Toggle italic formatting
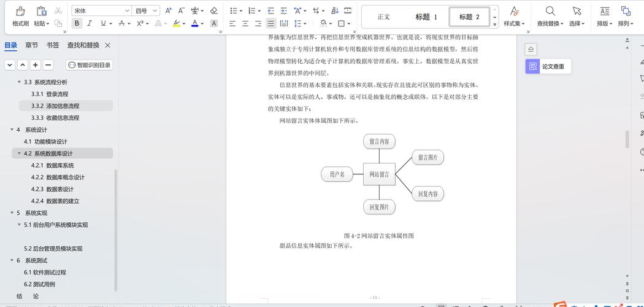Image resolution: width=644 pixels, height=307 pixels. point(90,23)
